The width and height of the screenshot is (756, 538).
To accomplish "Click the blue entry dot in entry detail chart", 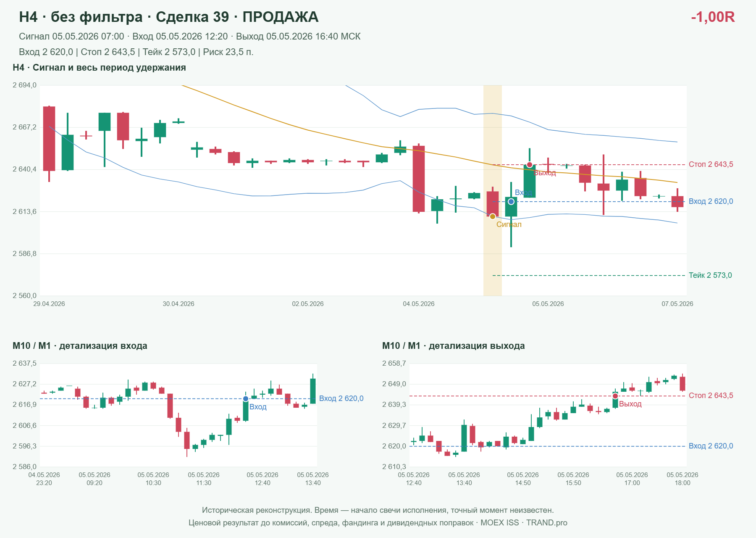I will (x=246, y=399).
